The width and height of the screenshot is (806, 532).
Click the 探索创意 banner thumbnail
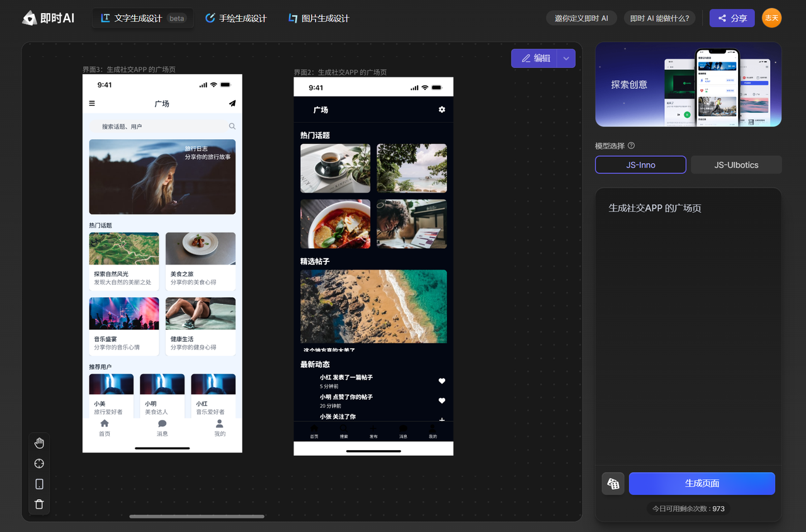(688, 84)
